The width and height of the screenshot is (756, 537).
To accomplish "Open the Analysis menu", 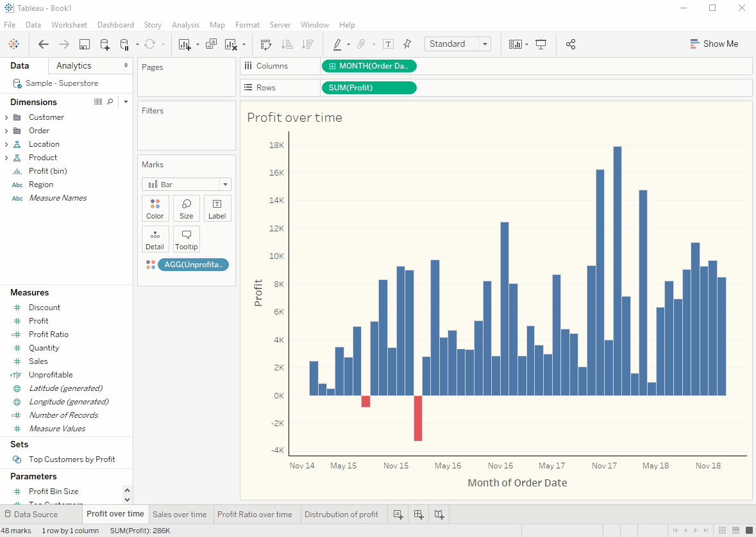I will point(185,25).
